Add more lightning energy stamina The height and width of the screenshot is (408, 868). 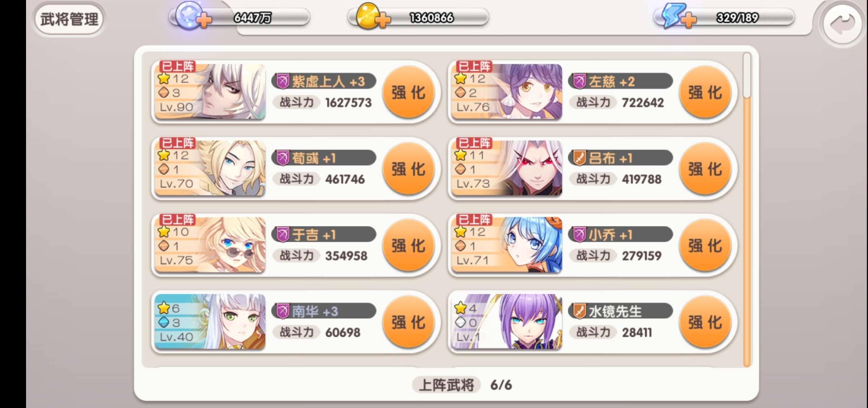pyautogui.click(x=689, y=20)
